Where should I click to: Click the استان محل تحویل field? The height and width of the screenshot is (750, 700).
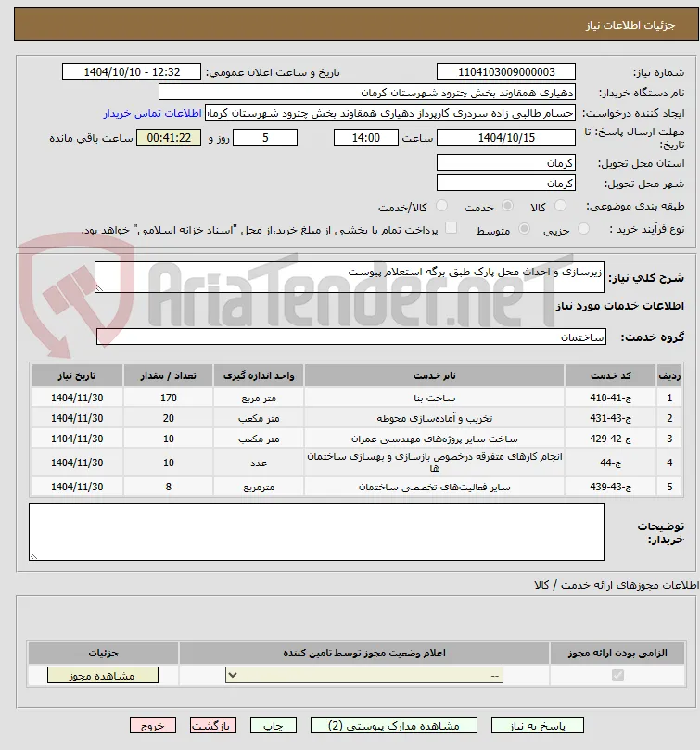[x=505, y=163]
